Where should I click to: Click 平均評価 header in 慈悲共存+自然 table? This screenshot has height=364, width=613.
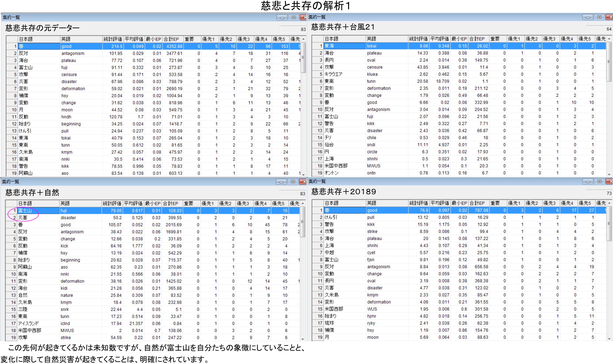click(133, 203)
